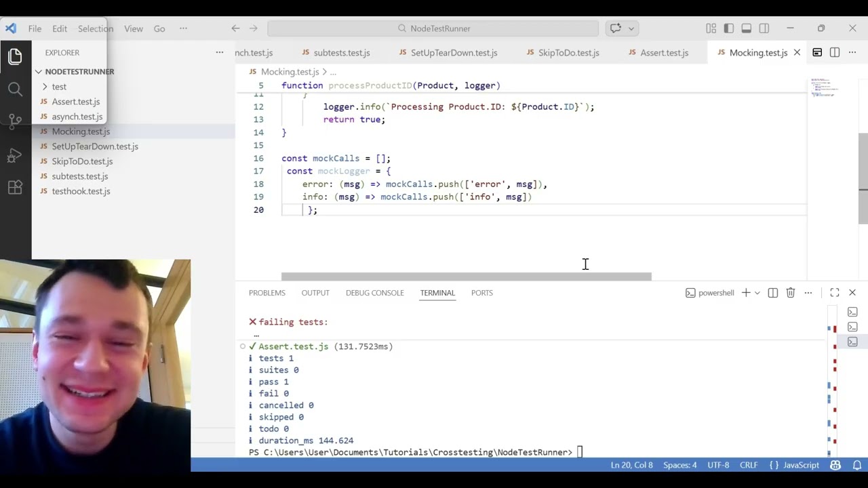Screen dimensions: 868x488
Task: Open terminal panel more actions
Action: (808, 293)
